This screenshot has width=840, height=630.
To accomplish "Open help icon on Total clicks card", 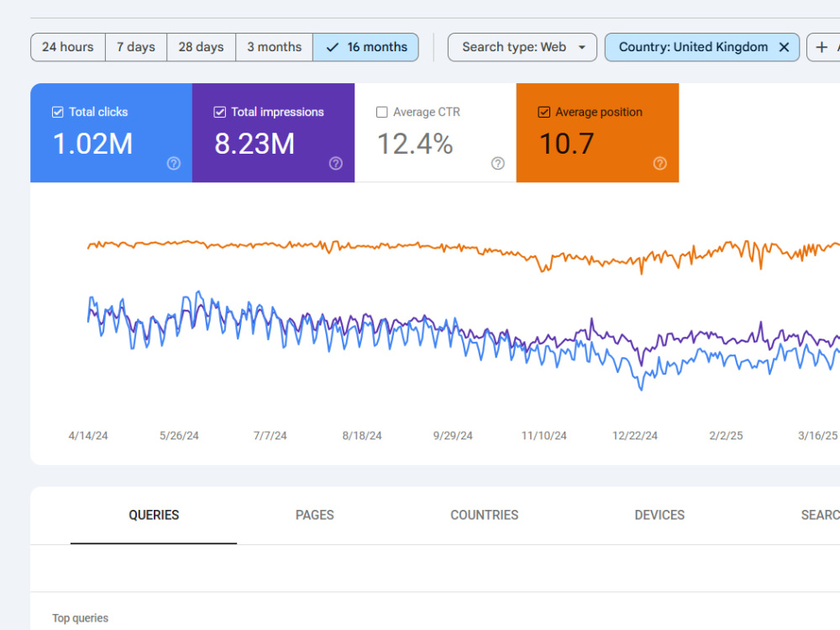I will coord(174,164).
